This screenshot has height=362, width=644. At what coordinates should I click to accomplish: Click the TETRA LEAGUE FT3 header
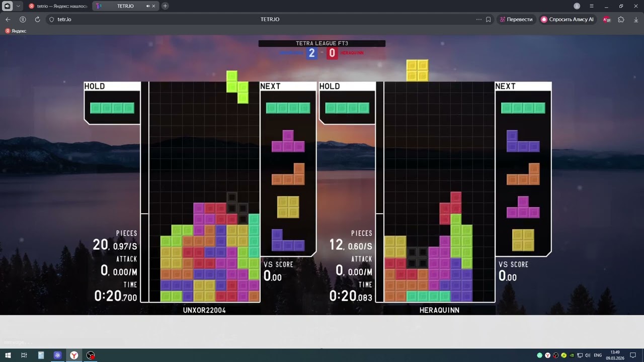coord(322,43)
